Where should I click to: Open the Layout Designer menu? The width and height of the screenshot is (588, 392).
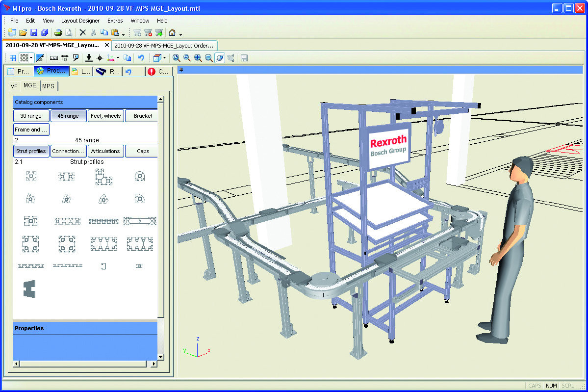(x=80, y=21)
